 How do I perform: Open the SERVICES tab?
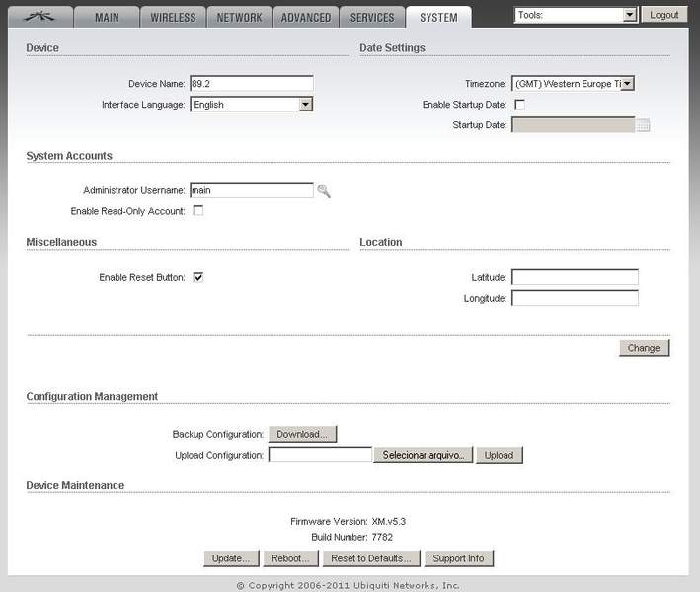(x=372, y=18)
